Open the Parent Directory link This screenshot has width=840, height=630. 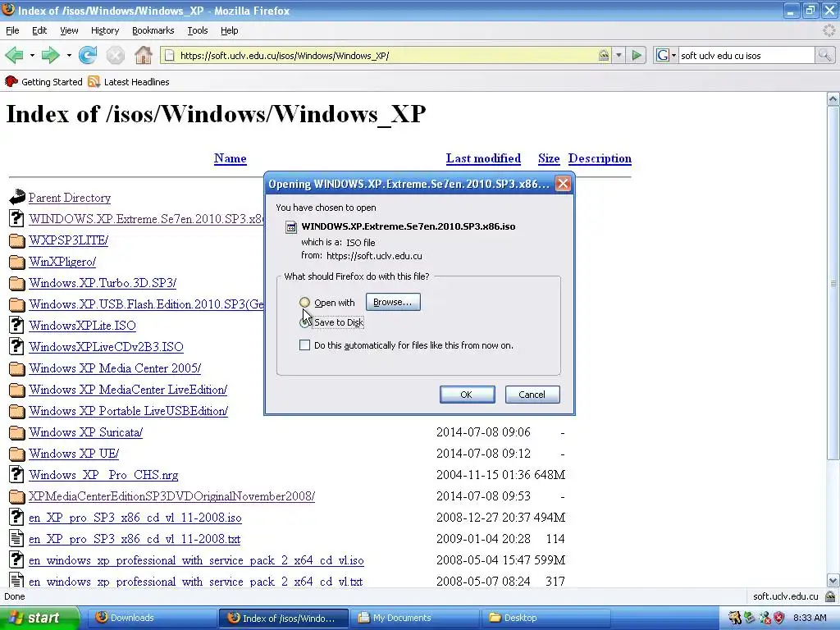coord(70,198)
